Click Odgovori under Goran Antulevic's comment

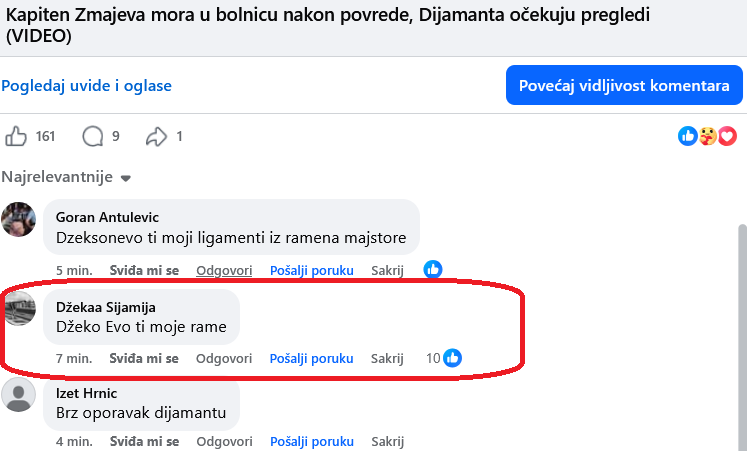(223, 270)
